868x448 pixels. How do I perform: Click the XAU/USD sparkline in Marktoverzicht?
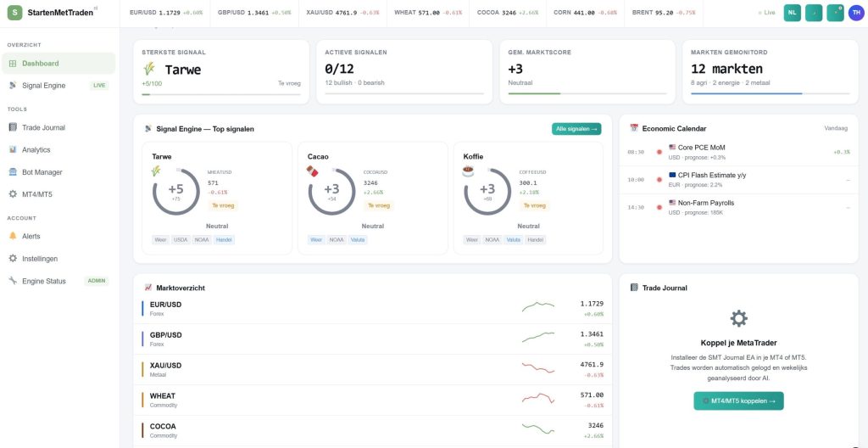[537, 367]
